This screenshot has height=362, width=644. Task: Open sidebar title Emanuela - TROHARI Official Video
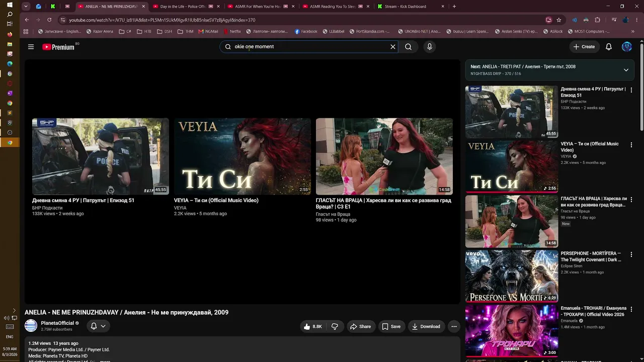(x=594, y=311)
